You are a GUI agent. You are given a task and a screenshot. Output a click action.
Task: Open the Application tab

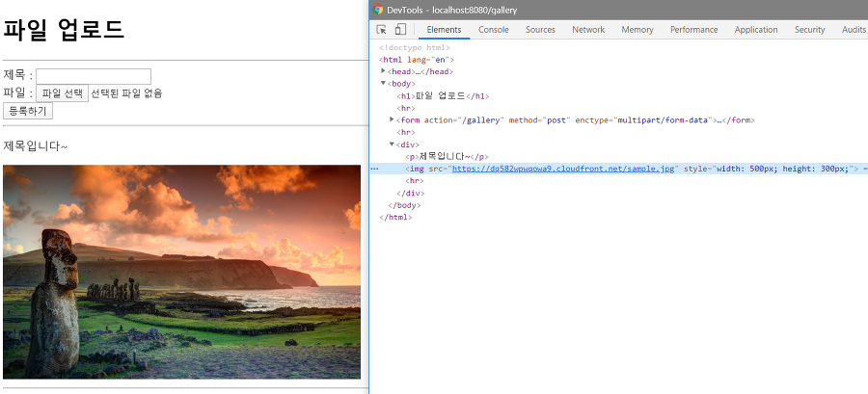point(755,30)
